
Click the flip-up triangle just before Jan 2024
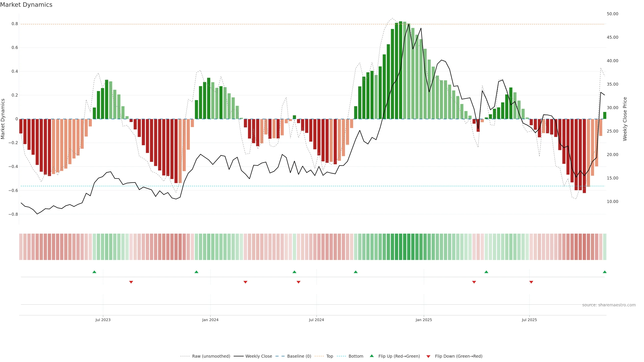[x=196, y=272]
